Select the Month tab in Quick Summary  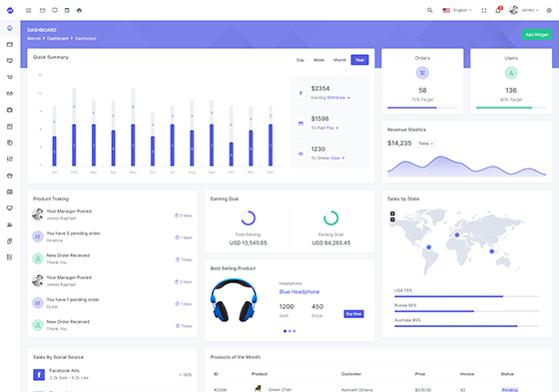339,60
